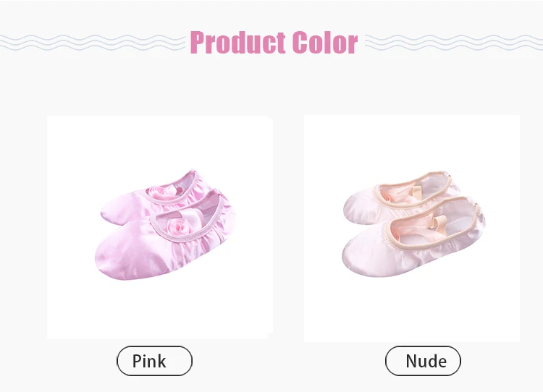Select the Pink color label
The image size is (543, 392).
(x=154, y=361)
